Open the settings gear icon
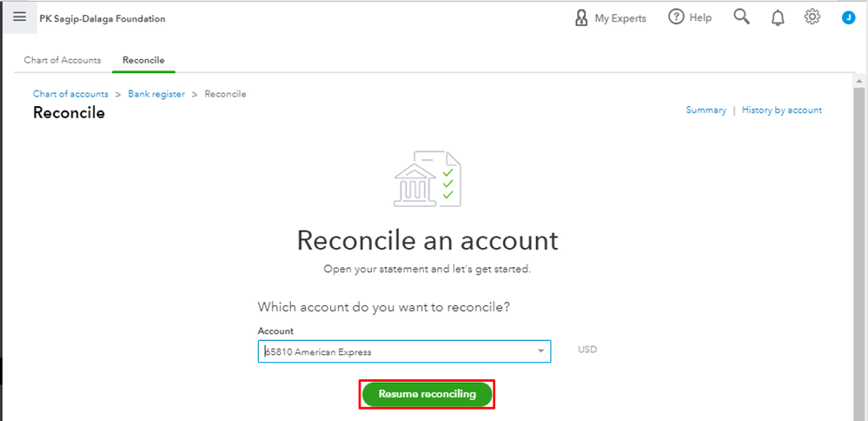 coord(812,17)
